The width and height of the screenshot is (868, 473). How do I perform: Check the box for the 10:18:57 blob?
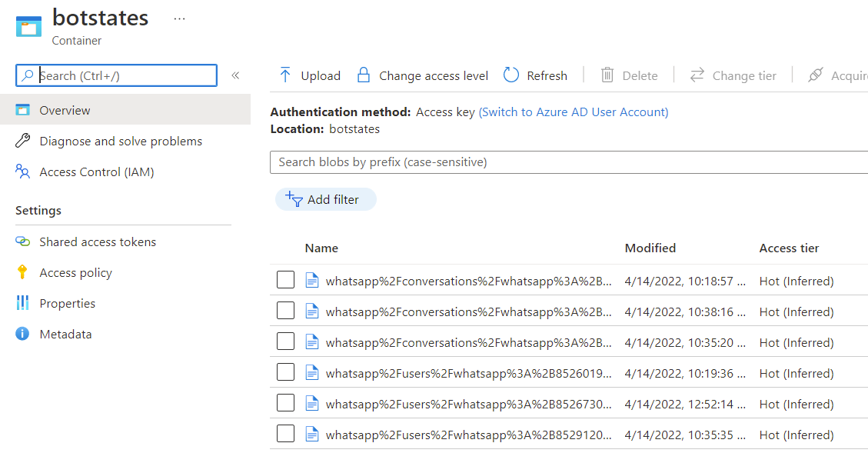286,280
